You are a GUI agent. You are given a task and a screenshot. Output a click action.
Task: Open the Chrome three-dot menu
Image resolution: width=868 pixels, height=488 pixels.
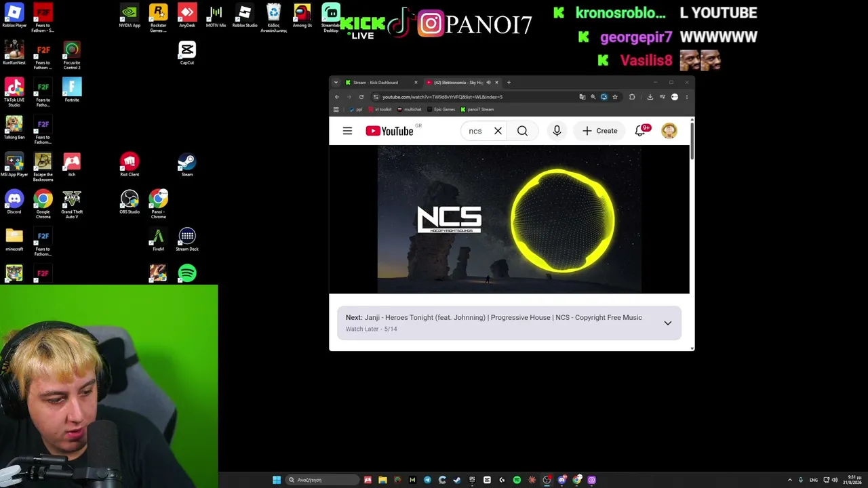tap(686, 97)
